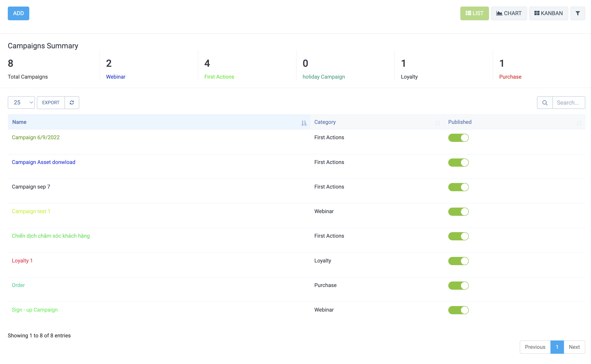591x364 pixels.
Task: Toggle published switch for Loyalty 1
Action: pyautogui.click(x=458, y=261)
